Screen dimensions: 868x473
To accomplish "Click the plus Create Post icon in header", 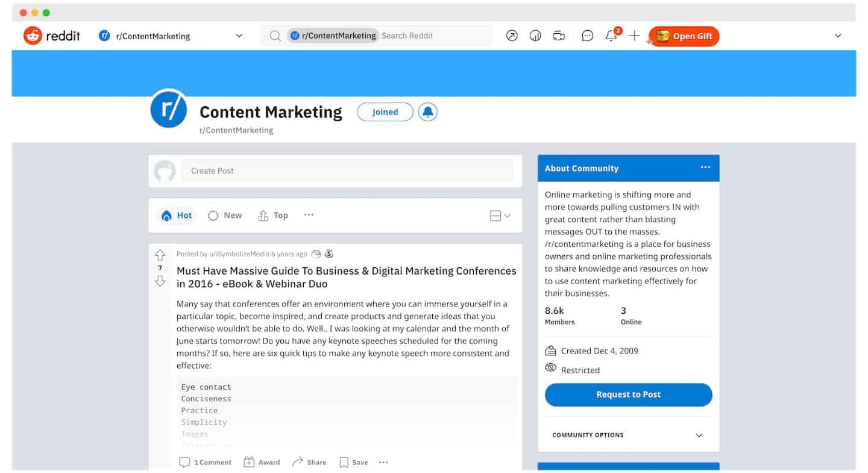I will 634,36.
